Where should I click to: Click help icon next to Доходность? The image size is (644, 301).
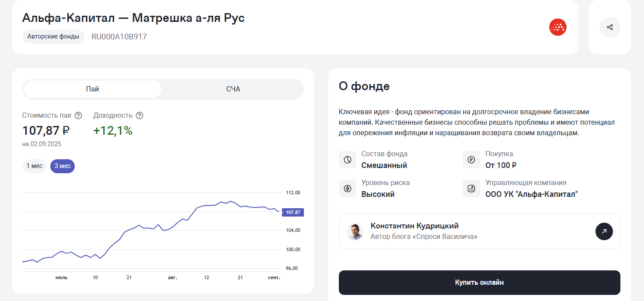point(139,115)
